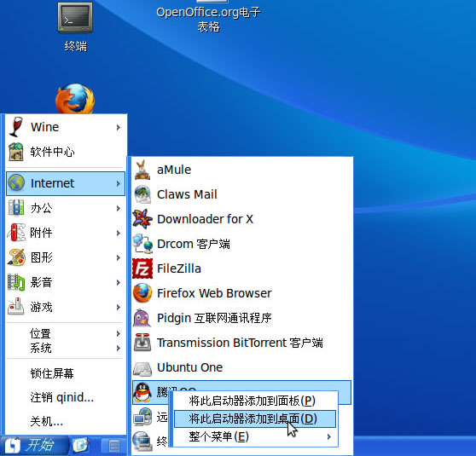This screenshot has height=456, width=476.
Task: Click the 开始 start button
Action: (x=34, y=446)
